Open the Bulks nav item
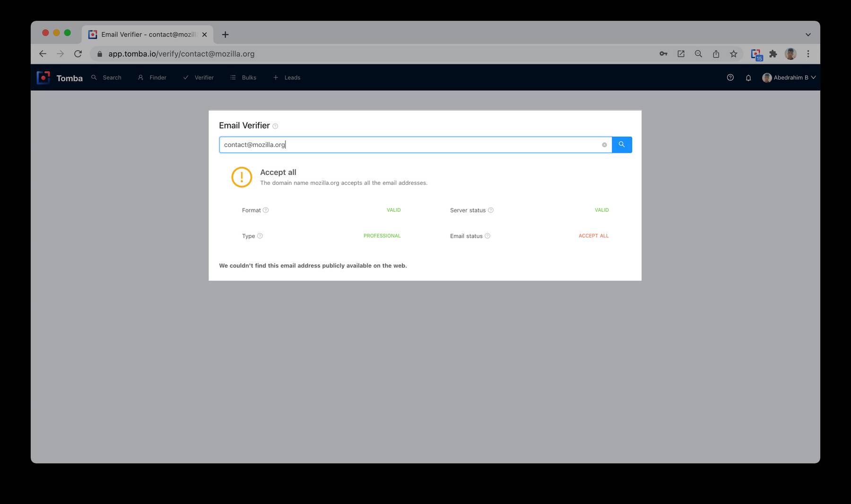This screenshot has width=851, height=504. (x=243, y=78)
